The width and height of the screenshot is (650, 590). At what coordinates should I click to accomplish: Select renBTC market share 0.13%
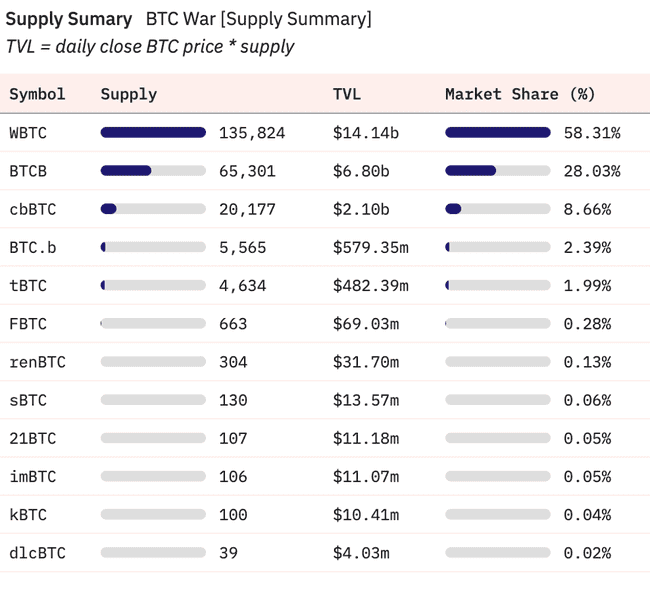(x=587, y=362)
